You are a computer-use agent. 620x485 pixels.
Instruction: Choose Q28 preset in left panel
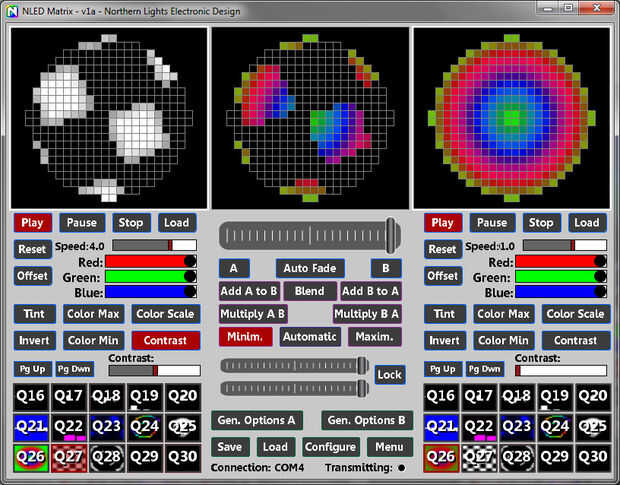click(107, 458)
